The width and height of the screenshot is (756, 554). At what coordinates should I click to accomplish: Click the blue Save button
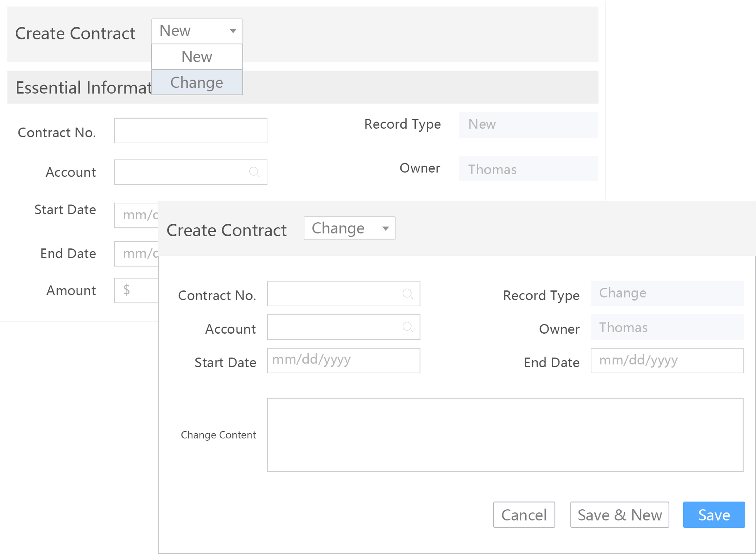pos(714,515)
